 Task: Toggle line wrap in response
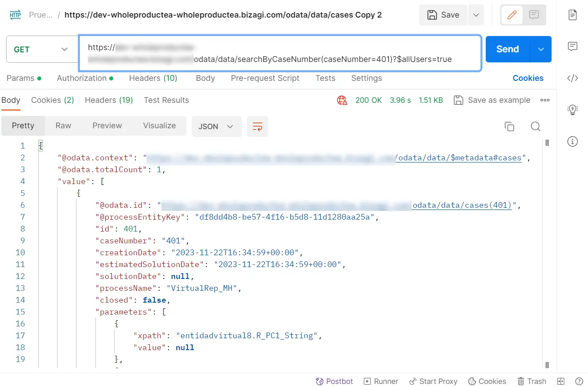coord(257,127)
